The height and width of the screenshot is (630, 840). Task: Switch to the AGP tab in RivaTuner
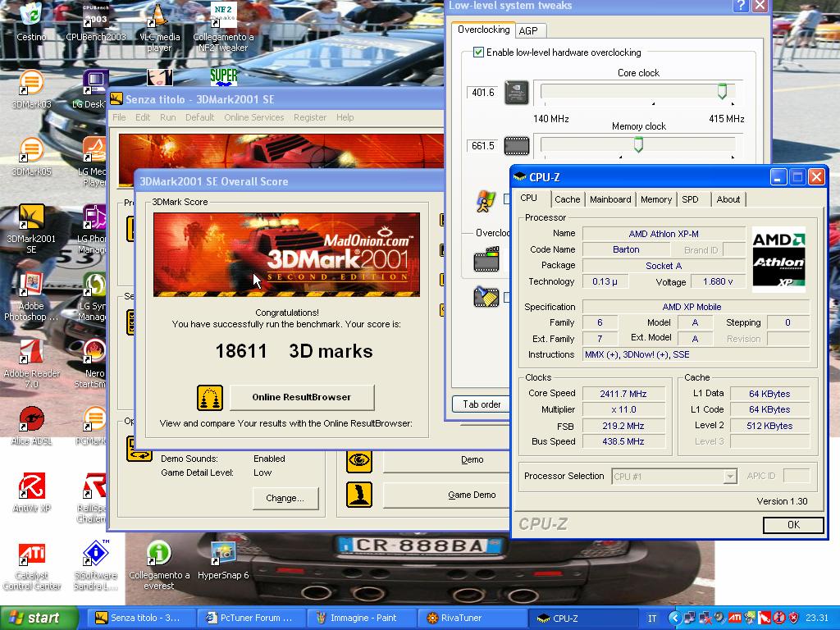coord(529,31)
